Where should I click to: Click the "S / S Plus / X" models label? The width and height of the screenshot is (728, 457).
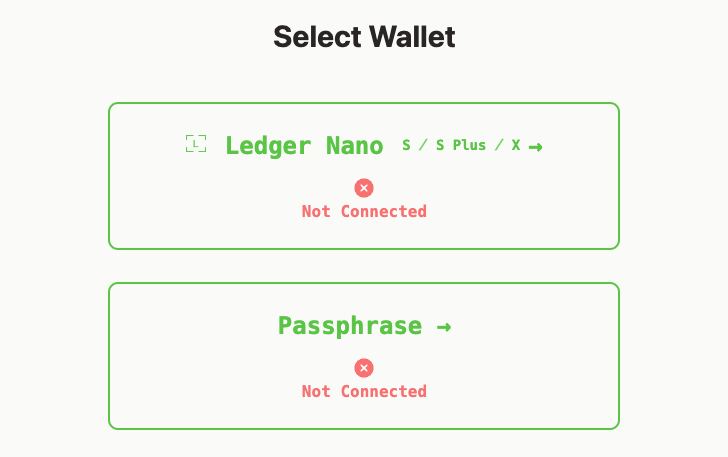(461, 145)
